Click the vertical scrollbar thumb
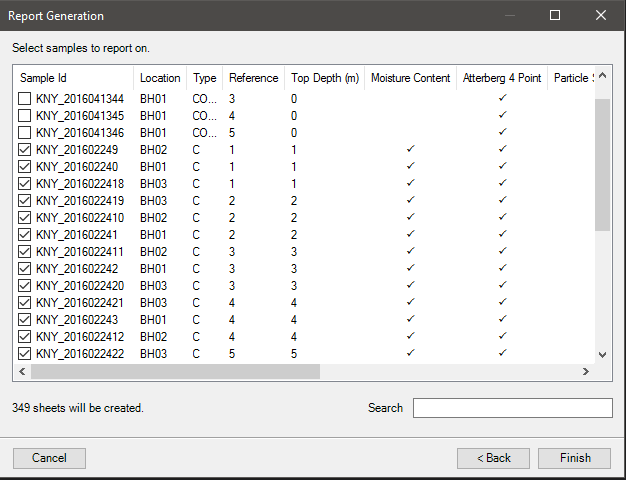Screen dimensions: 626x480 (x=602, y=165)
